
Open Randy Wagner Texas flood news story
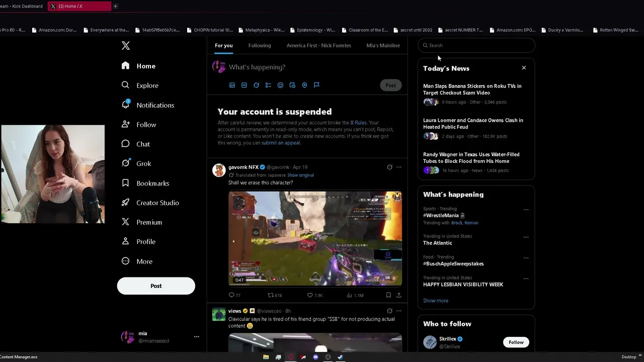(x=476, y=162)
